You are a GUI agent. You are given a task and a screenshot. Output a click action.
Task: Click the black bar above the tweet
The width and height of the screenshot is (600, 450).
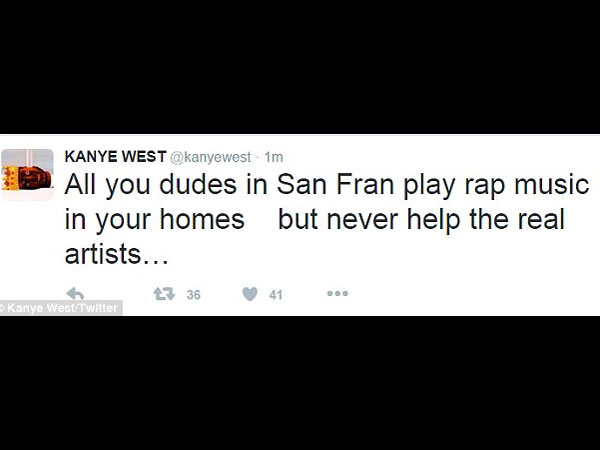(x=300, y=66)
